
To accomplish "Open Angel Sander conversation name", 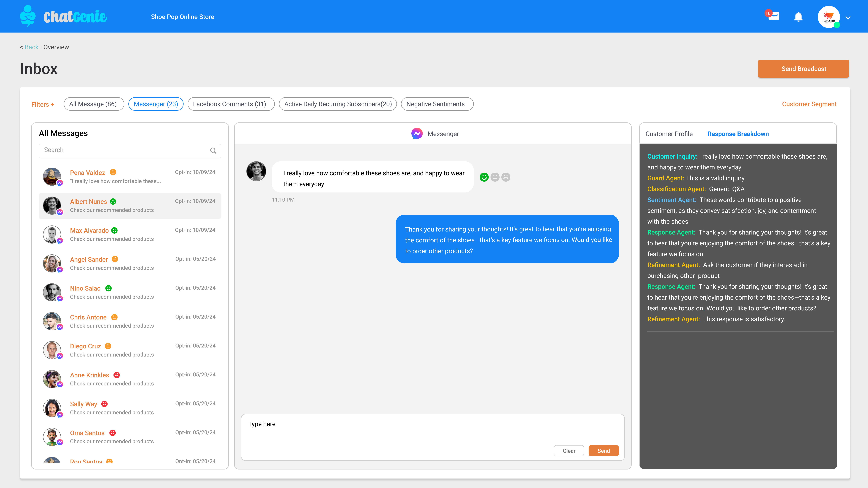I will tap(89, 260).
